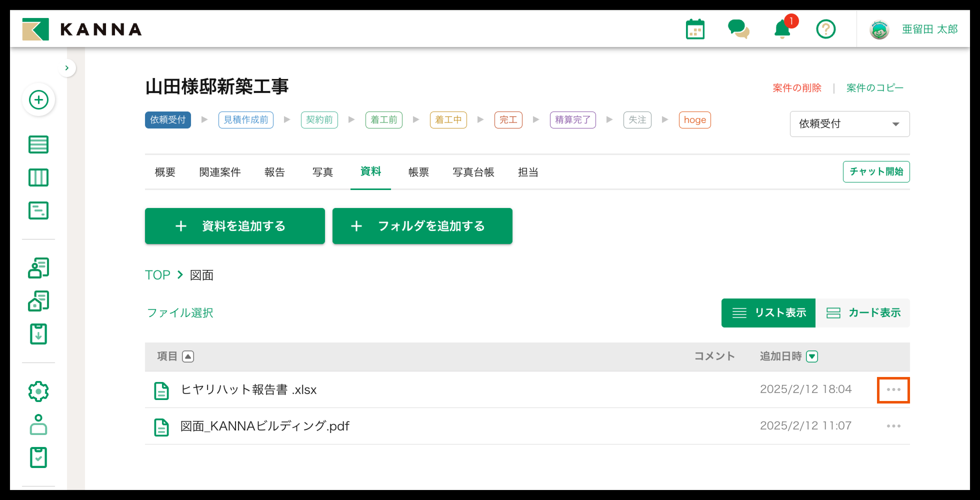The width and height of the screenshot is (980, 500).
Task: Open 追加日時 sort dropdown arrow
Action: click(x=812, y=356)
